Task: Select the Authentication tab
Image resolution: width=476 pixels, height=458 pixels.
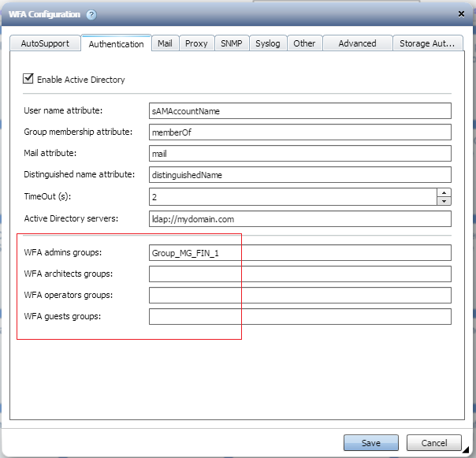Action: click(116, 43)
